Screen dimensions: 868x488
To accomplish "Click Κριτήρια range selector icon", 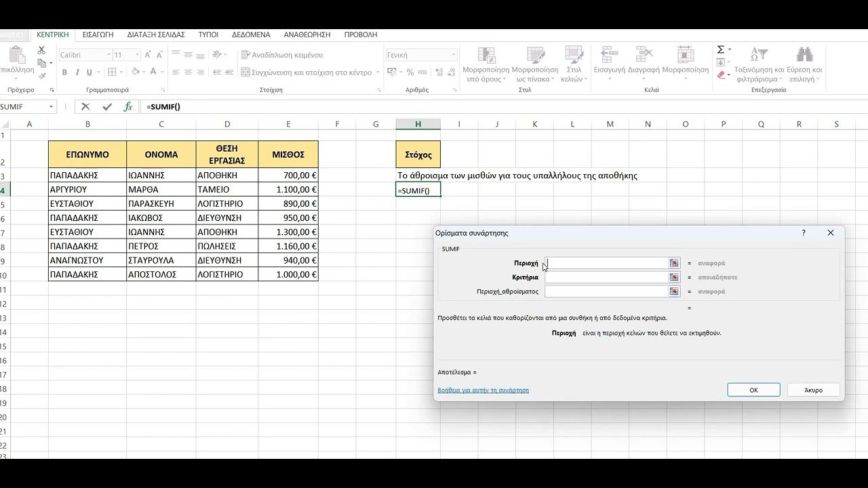I will [674, 277].
